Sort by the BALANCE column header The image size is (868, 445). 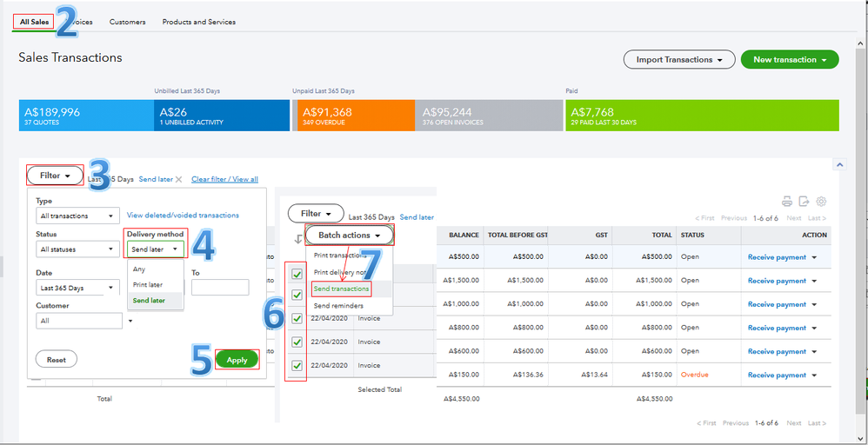pyautogui.click(x=464, y=236)
